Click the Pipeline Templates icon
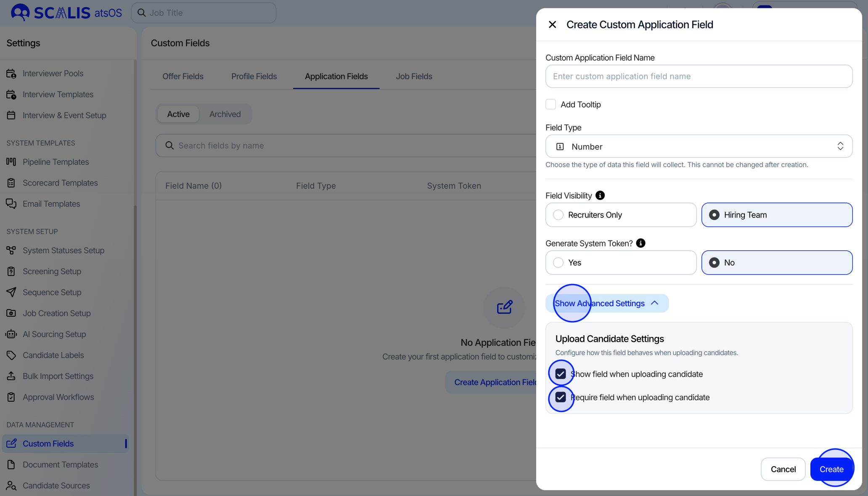 (11, 162)
